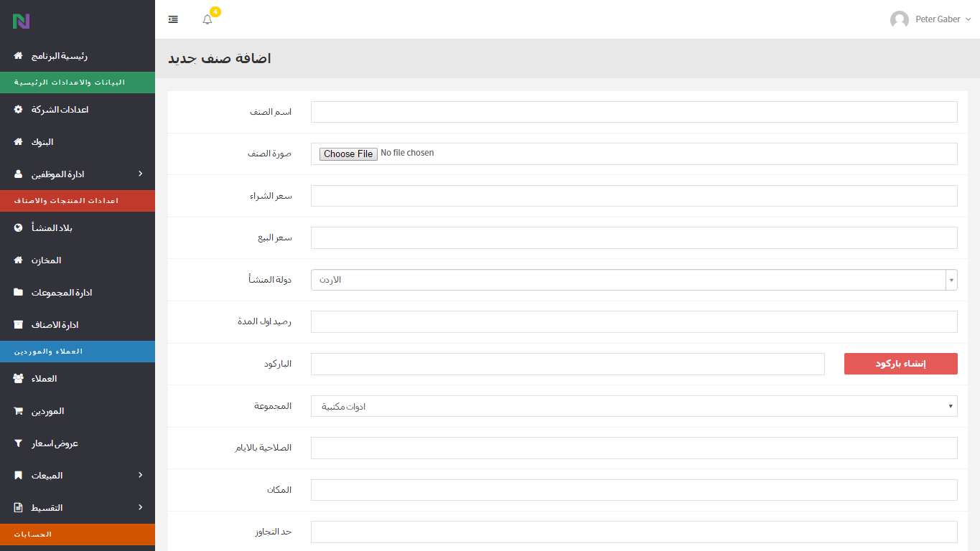Click into the المكان field
The image size is (980, 551).
pos(634,490)
